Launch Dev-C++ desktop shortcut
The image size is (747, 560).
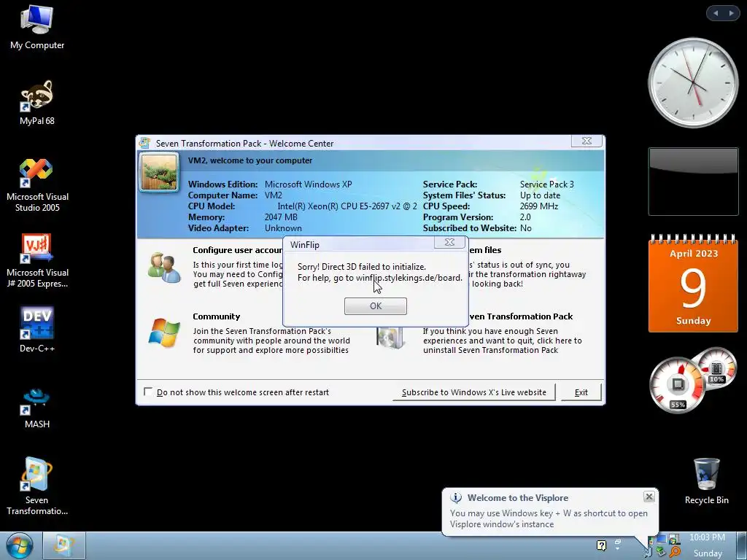tap(37, 330)
